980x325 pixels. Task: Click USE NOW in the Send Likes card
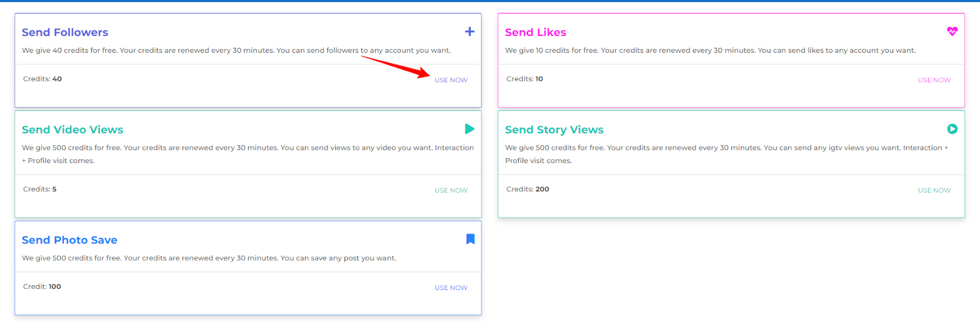pos(934,80)
